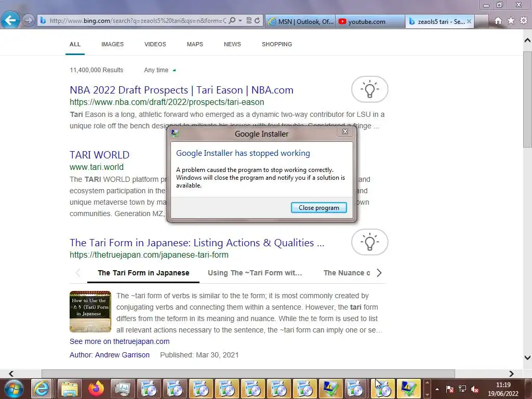This screenshot has height=399, width=532.
Task: Click the www.tari.world green URL
Action: coord(96,167)
